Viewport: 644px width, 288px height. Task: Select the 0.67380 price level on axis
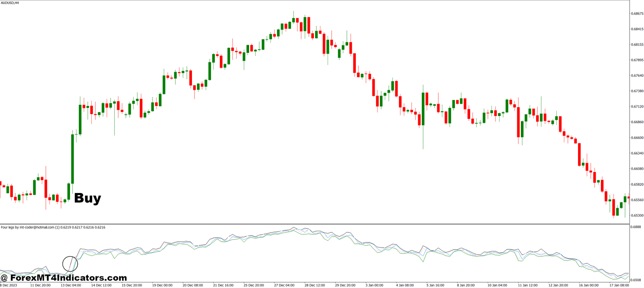(637, 91)
